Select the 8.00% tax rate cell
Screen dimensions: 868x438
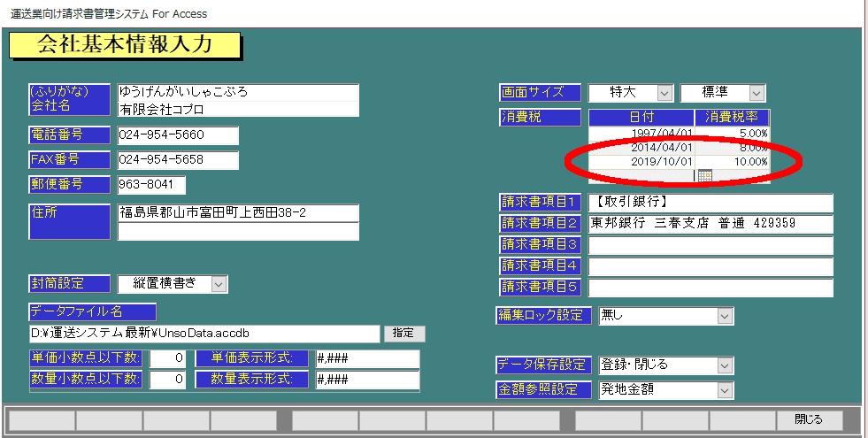click(x=733, y=148)
